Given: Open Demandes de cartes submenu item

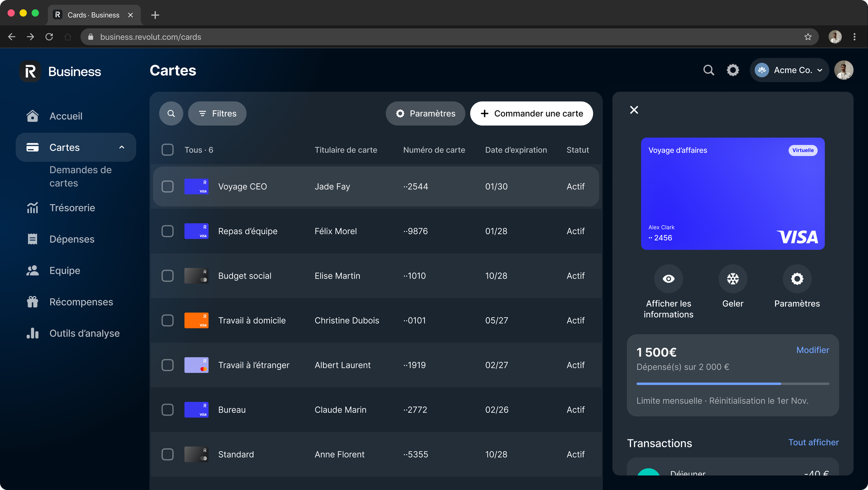Looking at the screenshot, I should pos(80,176).
